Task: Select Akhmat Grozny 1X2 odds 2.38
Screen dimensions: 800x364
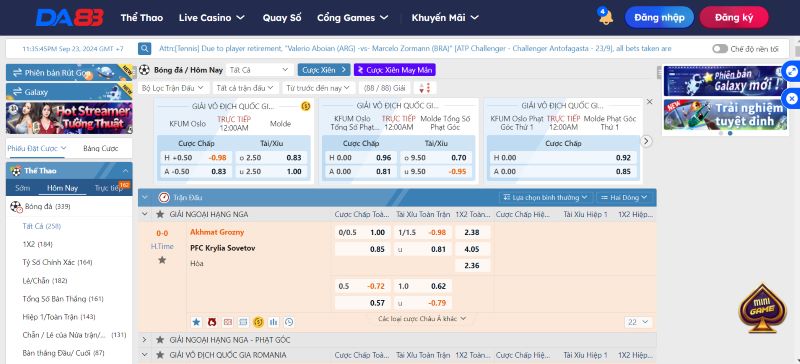Action: [472, 232]
